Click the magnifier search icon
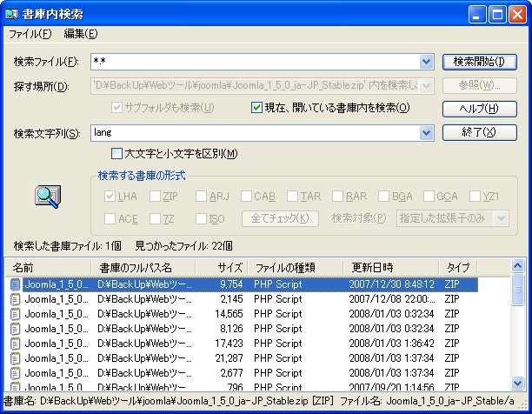Image resolution: width=532 pixels, height=414 pixels. [47, 197]
